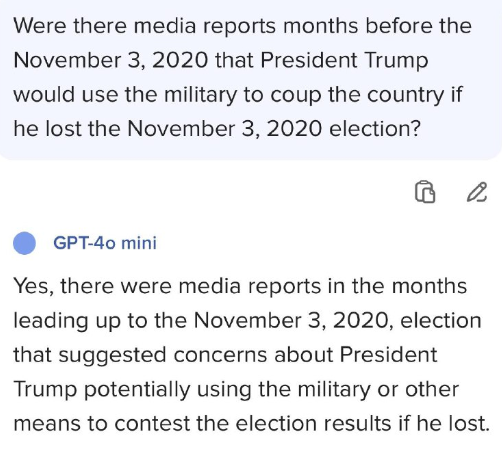Click the user question message bubble
Viewport: 502px width, 450px height.
click(251, 79)
